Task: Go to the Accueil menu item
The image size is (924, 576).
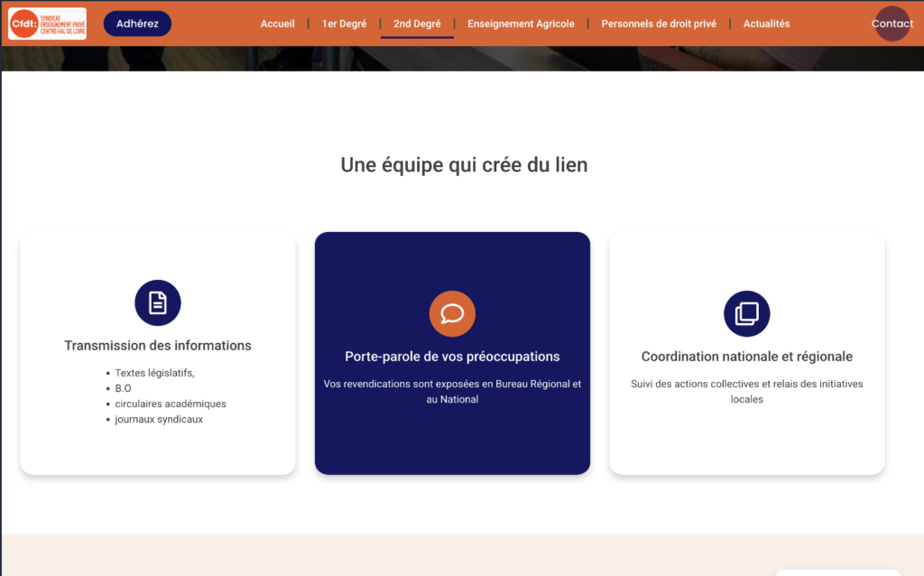Action: (278, 23)
